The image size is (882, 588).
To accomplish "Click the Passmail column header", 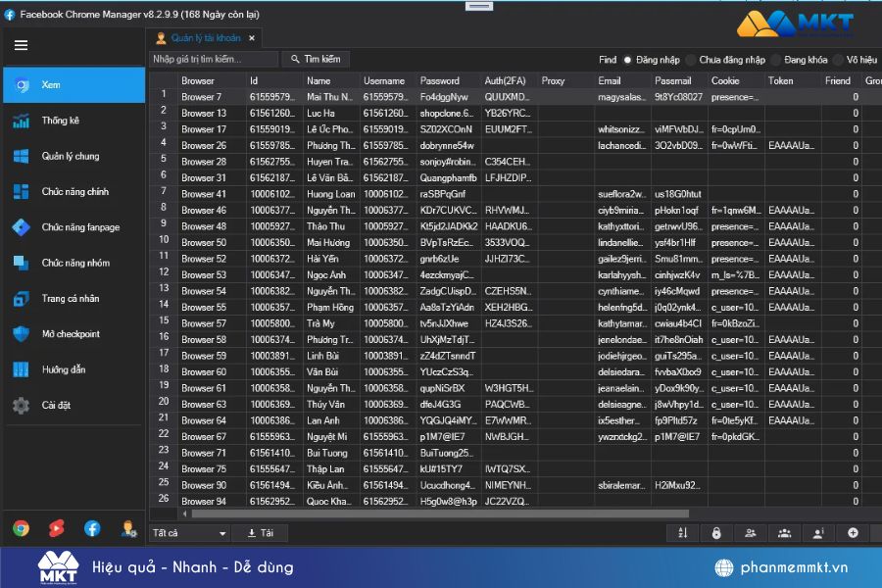I will coord(679,81).
